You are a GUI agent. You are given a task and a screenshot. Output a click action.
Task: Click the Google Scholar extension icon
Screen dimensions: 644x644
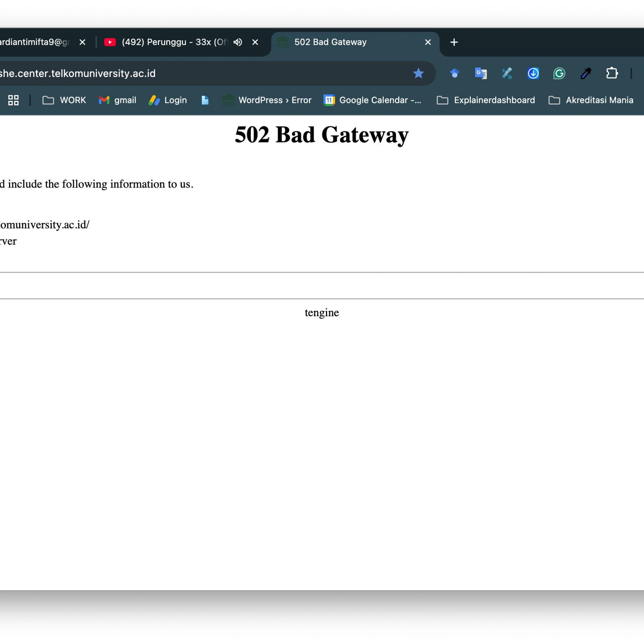coord(455,73)
